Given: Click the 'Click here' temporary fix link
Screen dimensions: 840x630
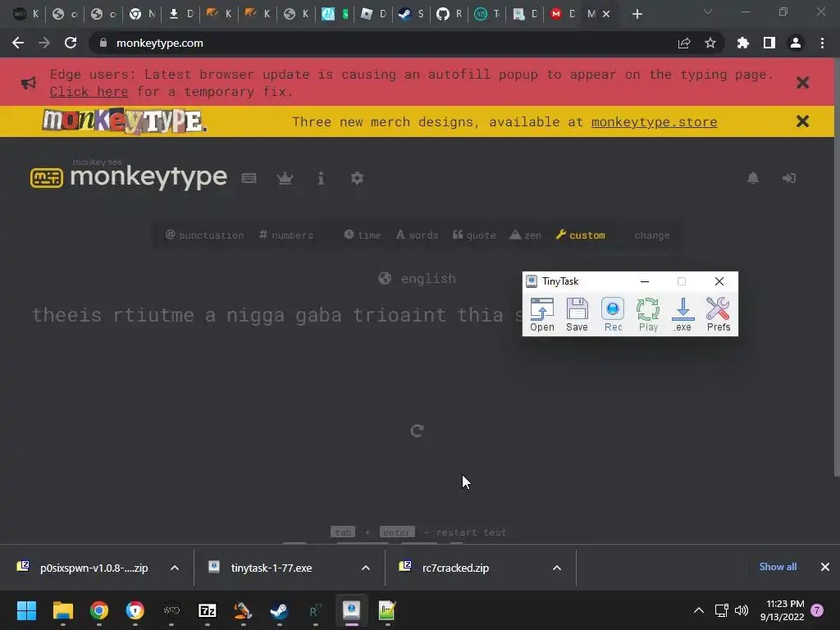Looking at the screenshot, I should click(x=89, y=92).
